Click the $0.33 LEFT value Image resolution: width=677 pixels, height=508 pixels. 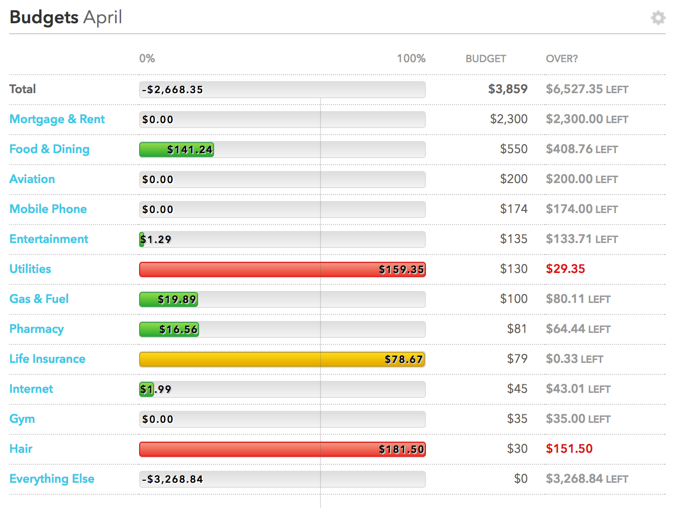coord(574,359)
